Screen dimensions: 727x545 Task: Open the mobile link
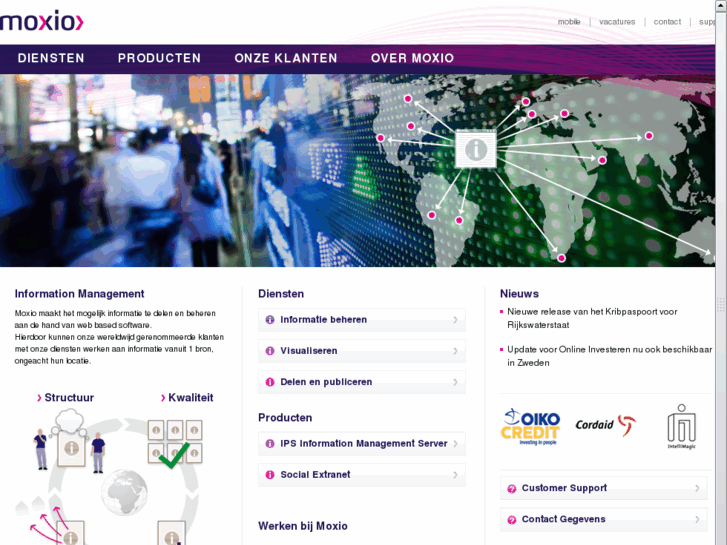click(569, 22)
